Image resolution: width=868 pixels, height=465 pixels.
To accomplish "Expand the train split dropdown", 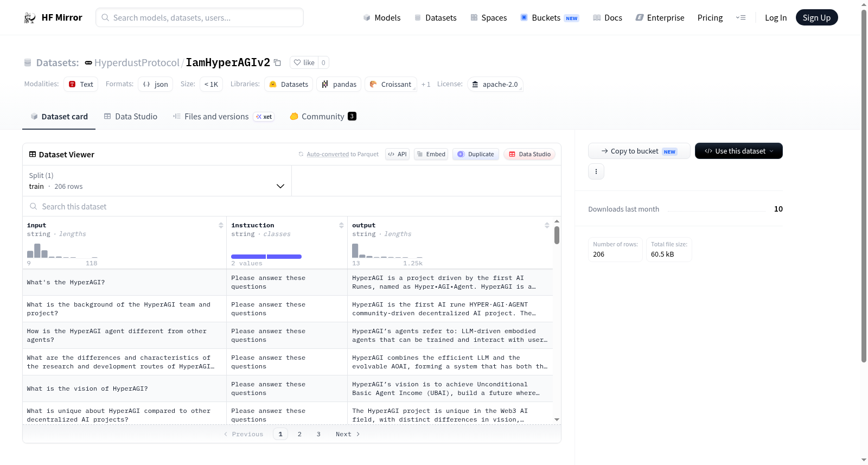I will (157, 181).
